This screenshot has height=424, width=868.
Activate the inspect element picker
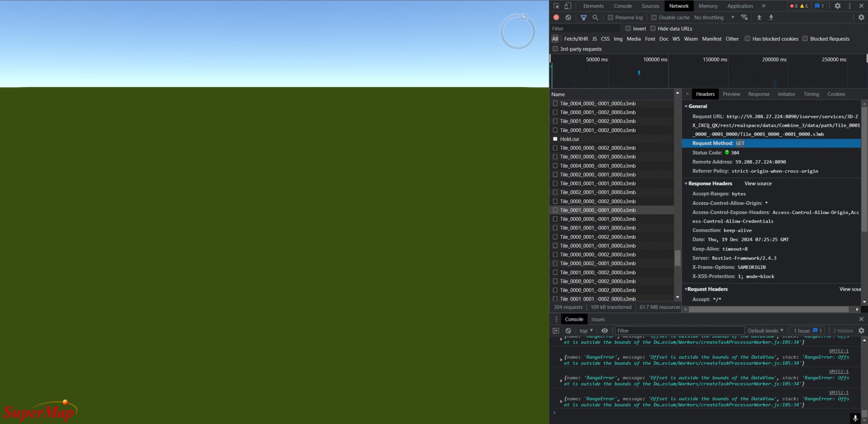coord(556,6)
